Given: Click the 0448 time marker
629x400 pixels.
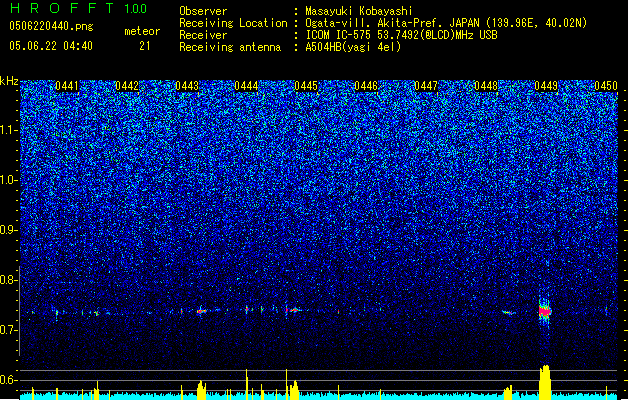Looking at the screenshot, I should pos(486,86).
